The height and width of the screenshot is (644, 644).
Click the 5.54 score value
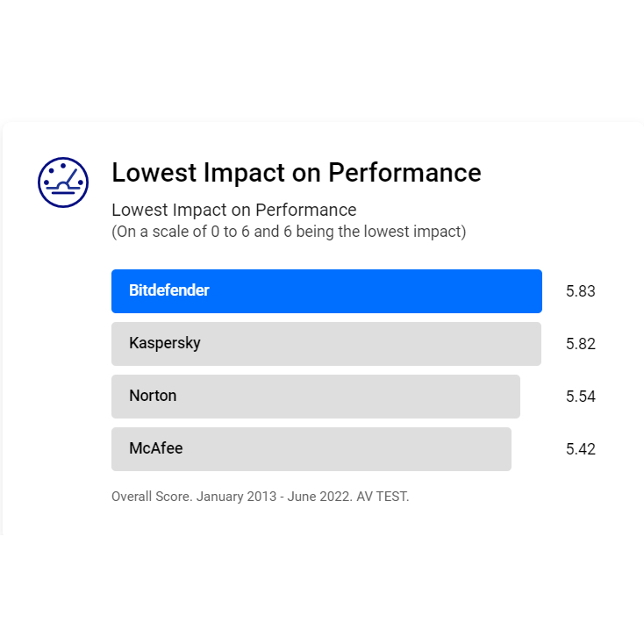581,397
